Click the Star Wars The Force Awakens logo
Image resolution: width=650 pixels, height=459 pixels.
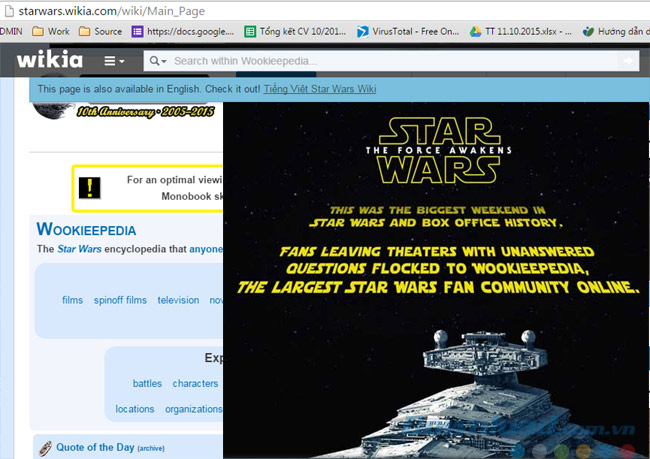tap(438, 150)
